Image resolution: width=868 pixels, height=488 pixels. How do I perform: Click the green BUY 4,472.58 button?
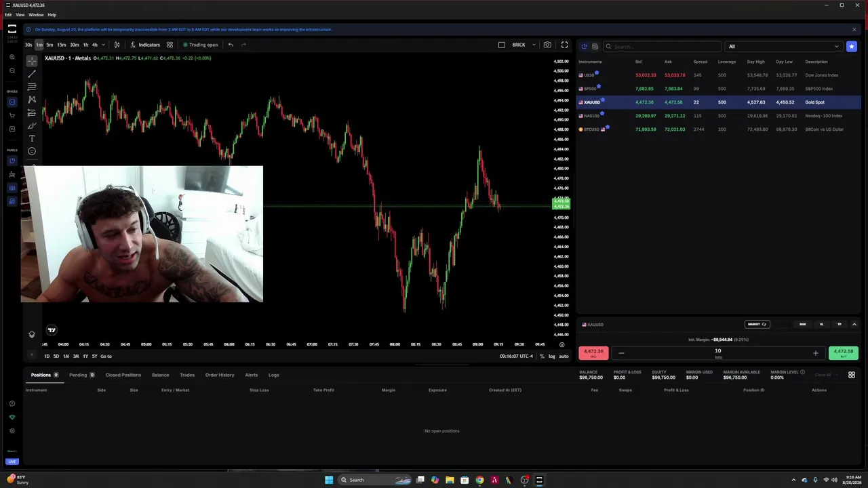pos(844,353)
